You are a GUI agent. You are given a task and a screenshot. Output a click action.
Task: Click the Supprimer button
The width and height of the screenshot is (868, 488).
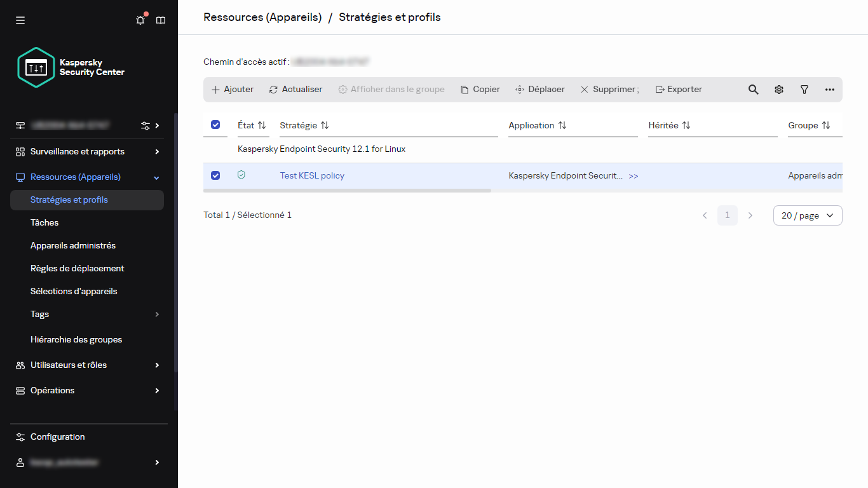pyautogui.click(x=609, y=90)
